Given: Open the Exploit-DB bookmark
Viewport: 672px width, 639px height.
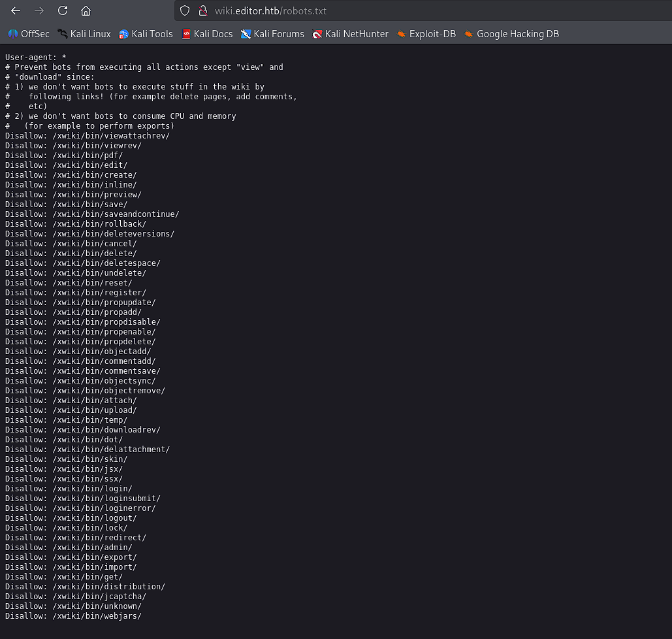Looking at the screenshot, I should tap(426, 34).
